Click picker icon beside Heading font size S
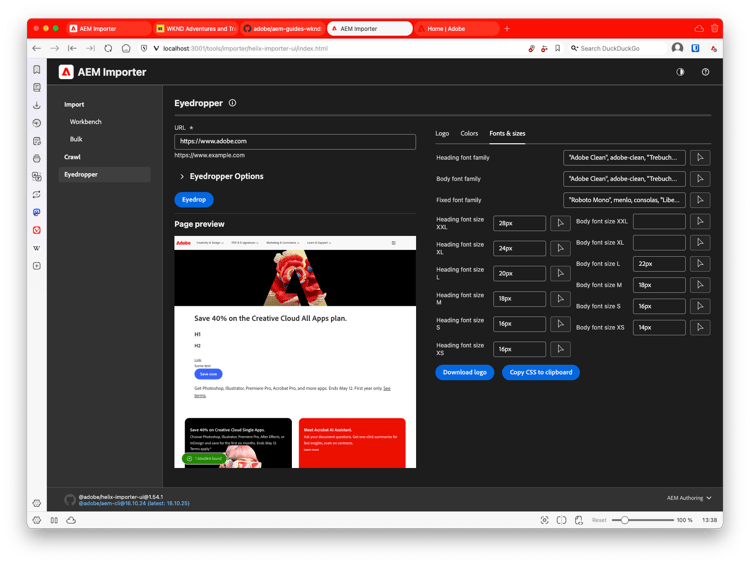Screen dimensions: 750x564 [560, 324]
